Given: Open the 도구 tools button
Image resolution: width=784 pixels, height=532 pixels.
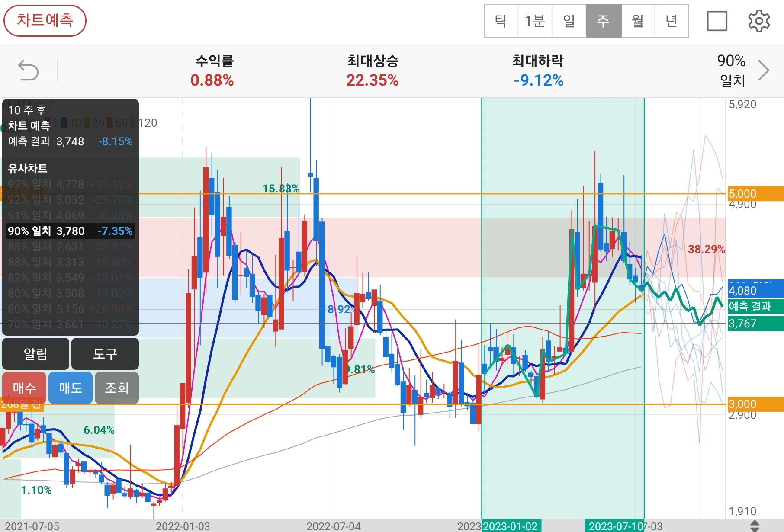Looking at the screenshot, I should tap(105, 354).
